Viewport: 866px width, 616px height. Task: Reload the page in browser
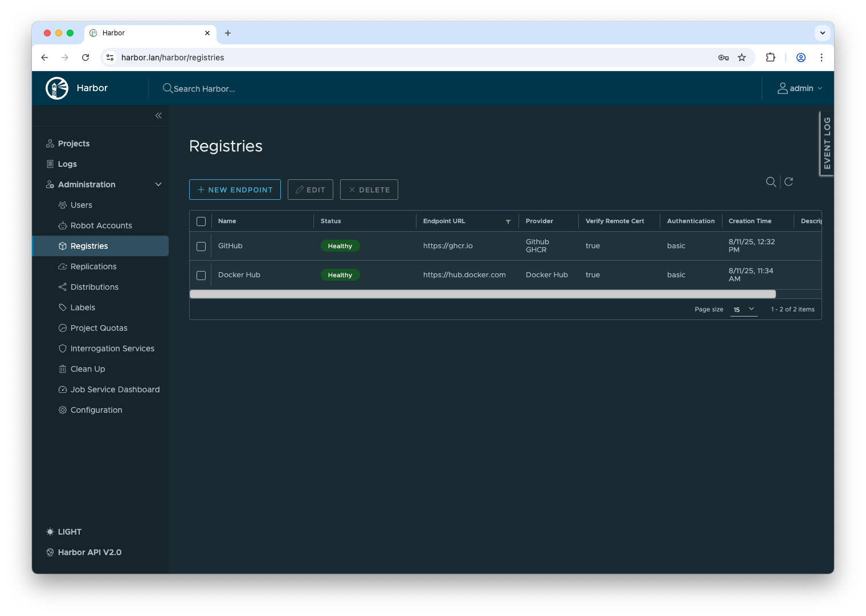click(85, 58)
